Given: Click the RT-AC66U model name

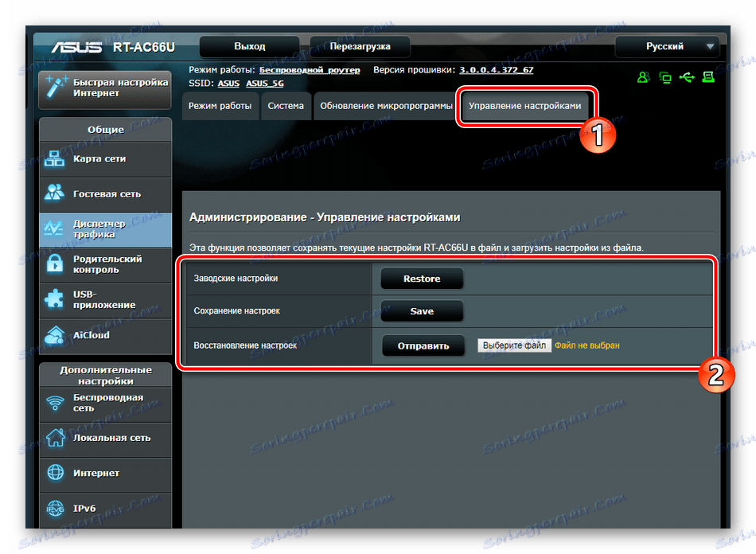Looking at the screenshot, I should (144, 47).
